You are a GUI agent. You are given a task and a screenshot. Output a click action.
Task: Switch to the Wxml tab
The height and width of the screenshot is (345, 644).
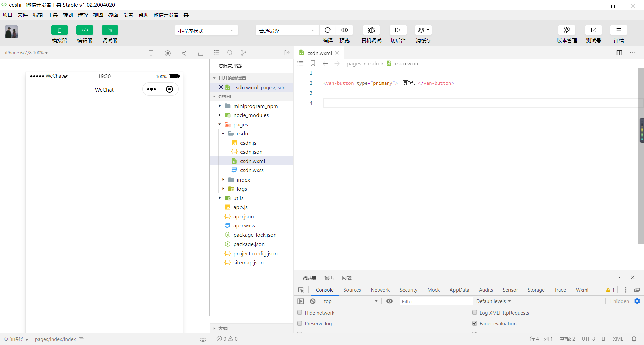coord(582,290)
